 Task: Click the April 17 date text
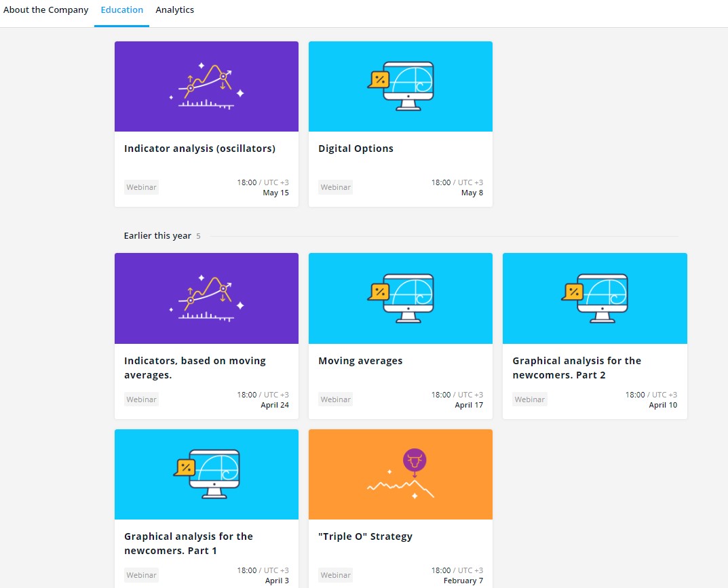(x=469, y=405)
